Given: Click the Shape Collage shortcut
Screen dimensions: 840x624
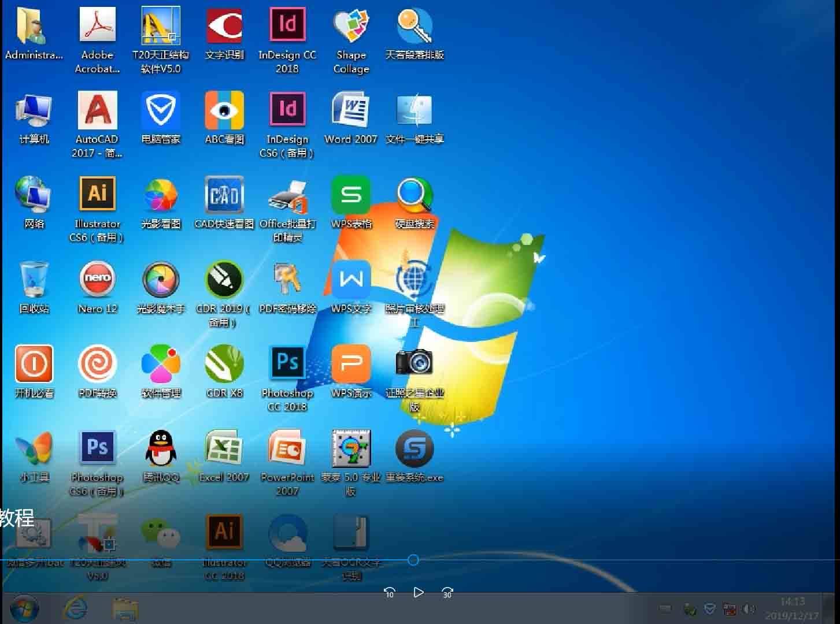Looking at the screenshot, I should (x=351, y=27).
